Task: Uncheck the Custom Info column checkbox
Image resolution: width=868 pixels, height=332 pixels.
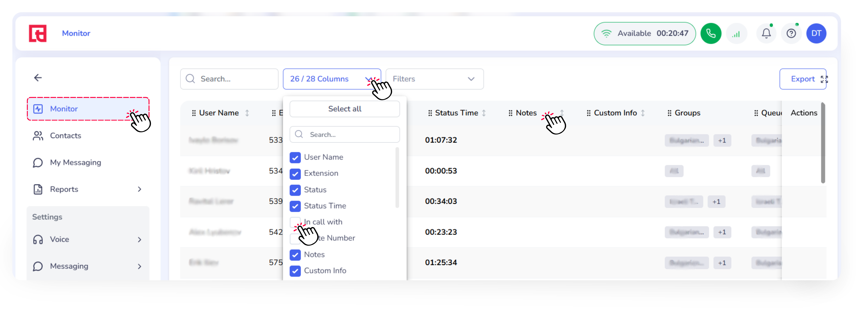Action: coord(295,271)
